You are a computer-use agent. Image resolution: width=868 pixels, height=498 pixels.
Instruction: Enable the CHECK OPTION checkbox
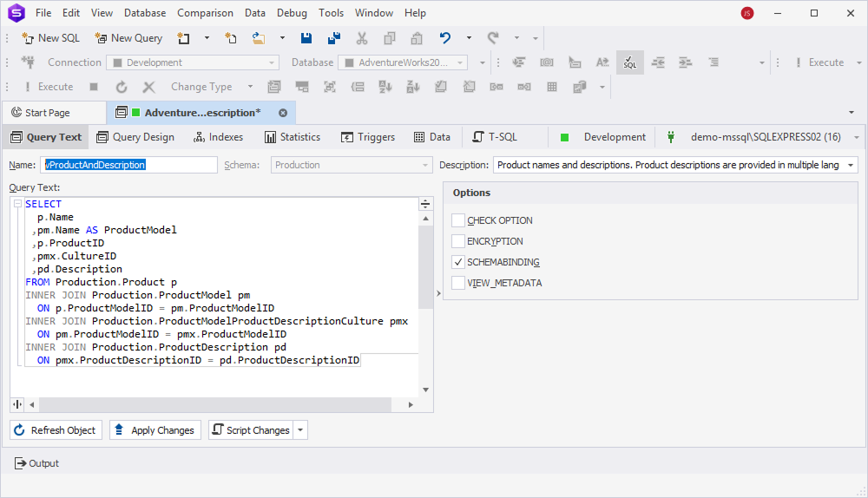[x=458, y=220]
